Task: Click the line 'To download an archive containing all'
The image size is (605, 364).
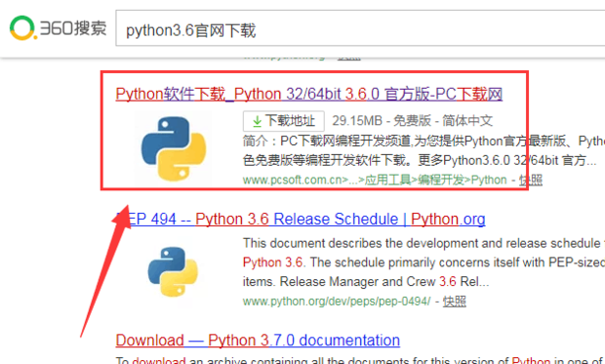Action: coord(360,360)
